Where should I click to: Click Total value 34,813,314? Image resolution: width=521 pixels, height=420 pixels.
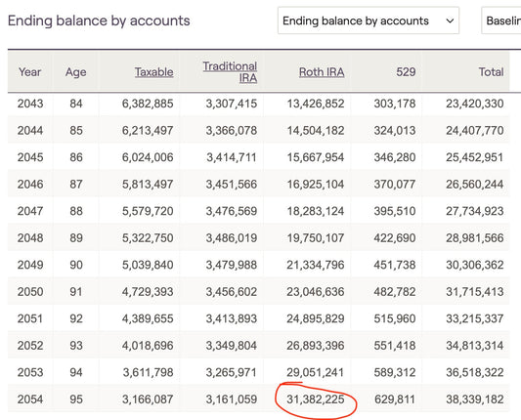click(x=475, y=346)
